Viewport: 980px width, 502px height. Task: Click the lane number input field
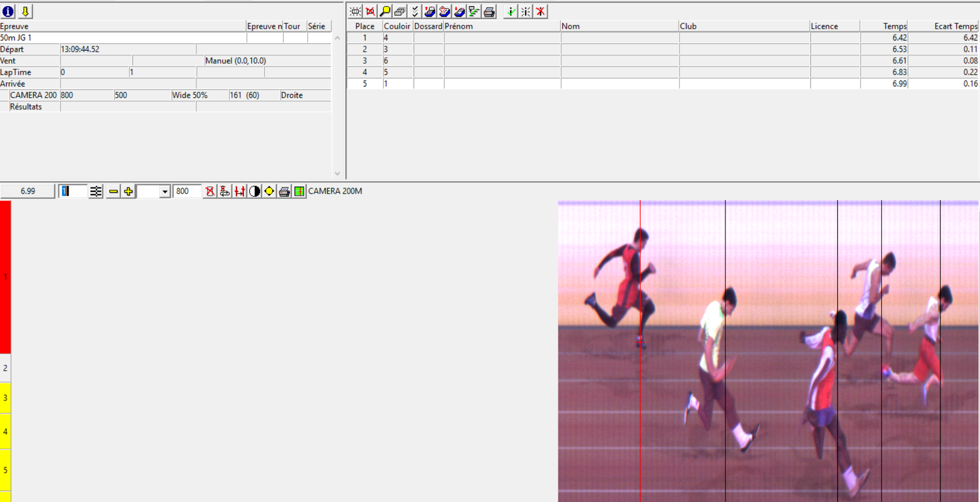point(72,191)
